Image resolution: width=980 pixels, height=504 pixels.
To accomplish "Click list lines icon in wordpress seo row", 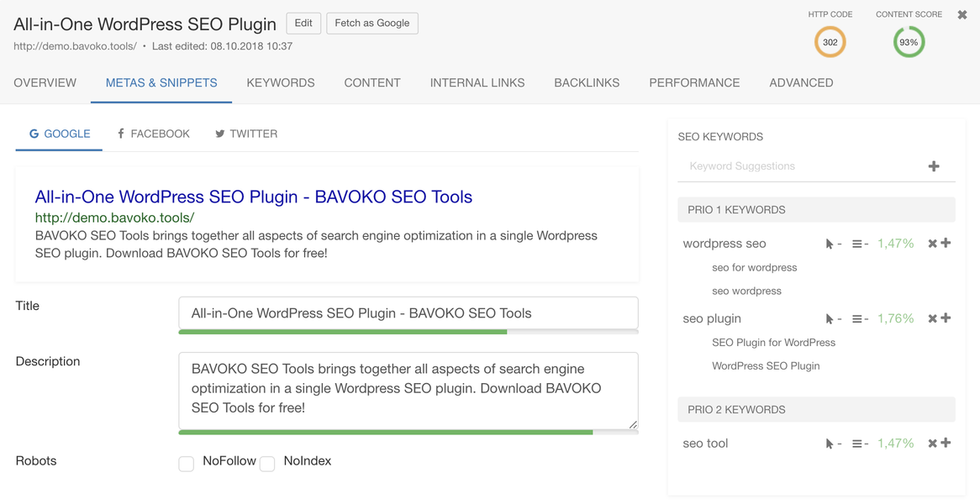I will (857, 244).
